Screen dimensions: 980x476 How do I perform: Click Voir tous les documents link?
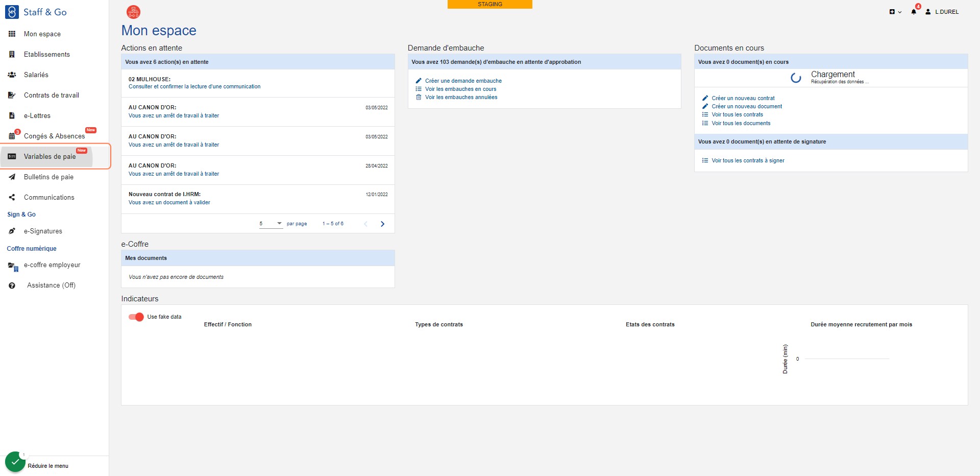[x=741, y=123]
